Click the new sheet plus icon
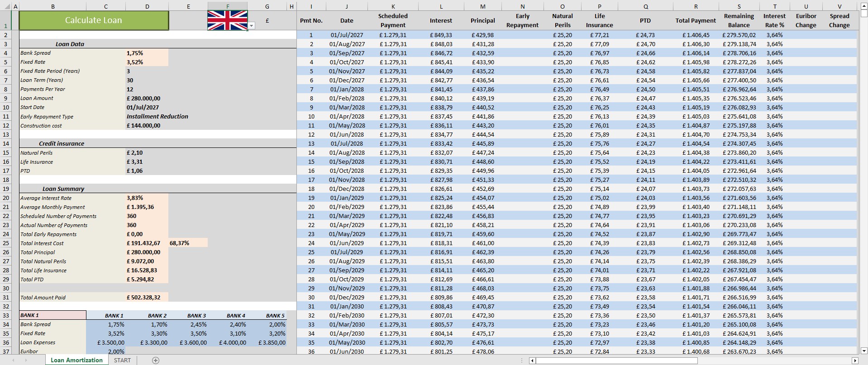The width and height of the screenshot is (868, 365). click(x=156, y=360)
